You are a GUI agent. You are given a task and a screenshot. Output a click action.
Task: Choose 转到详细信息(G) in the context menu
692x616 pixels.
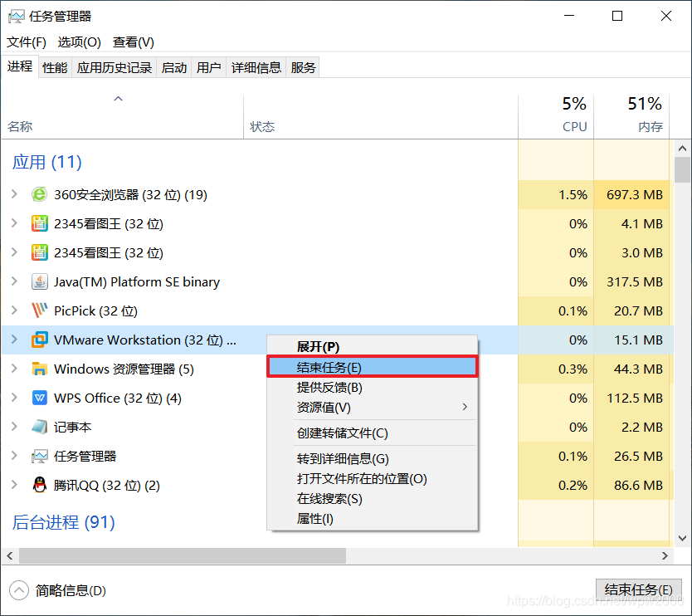point(372,459)
